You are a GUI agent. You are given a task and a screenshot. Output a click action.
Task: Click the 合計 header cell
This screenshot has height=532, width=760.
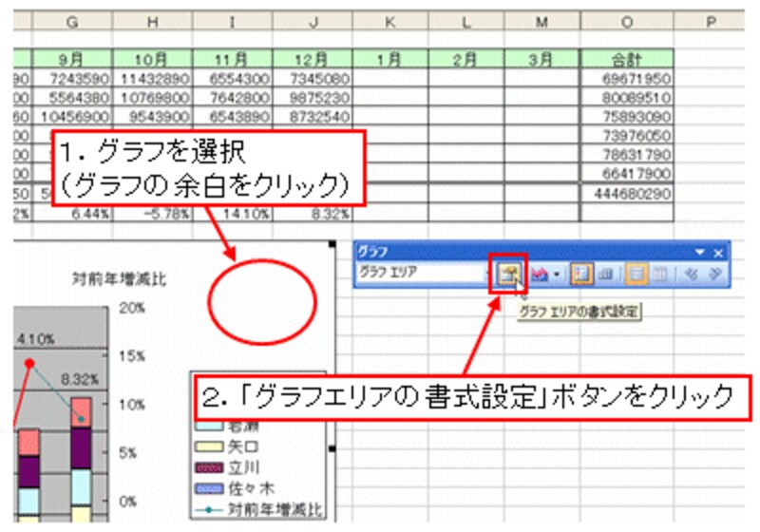tap(627, 59)
